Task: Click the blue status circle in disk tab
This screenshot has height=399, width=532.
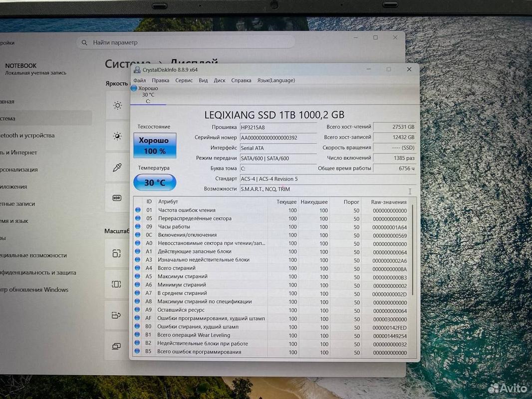Action: pos(134,88)
